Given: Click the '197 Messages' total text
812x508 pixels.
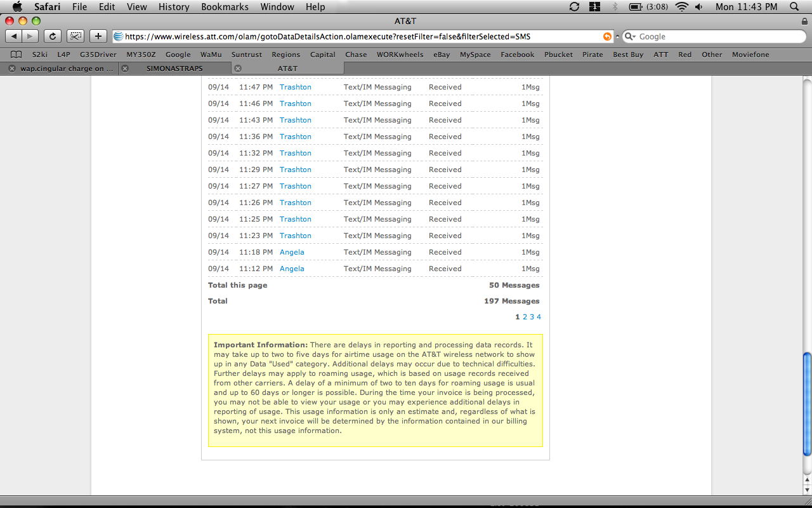Looking at the screenshot, I should click(511, 301).
